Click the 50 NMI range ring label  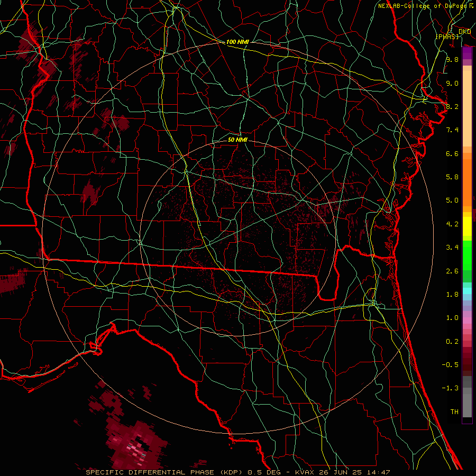[237, 140]
